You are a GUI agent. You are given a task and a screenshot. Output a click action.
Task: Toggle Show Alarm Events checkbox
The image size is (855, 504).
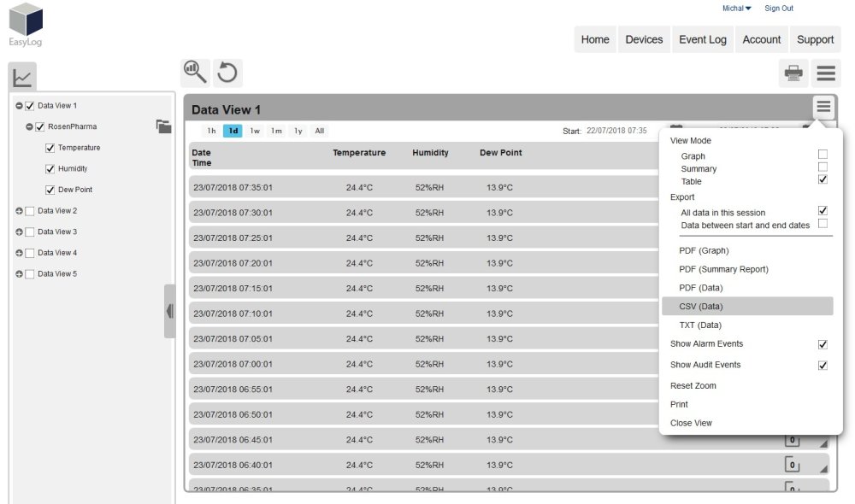click(x=823, y=344)
